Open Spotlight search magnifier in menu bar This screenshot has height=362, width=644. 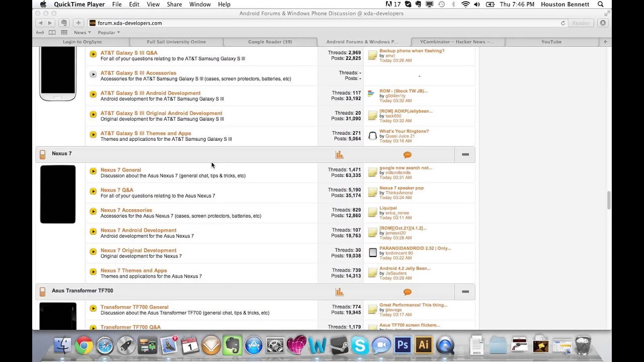point(600,4)
